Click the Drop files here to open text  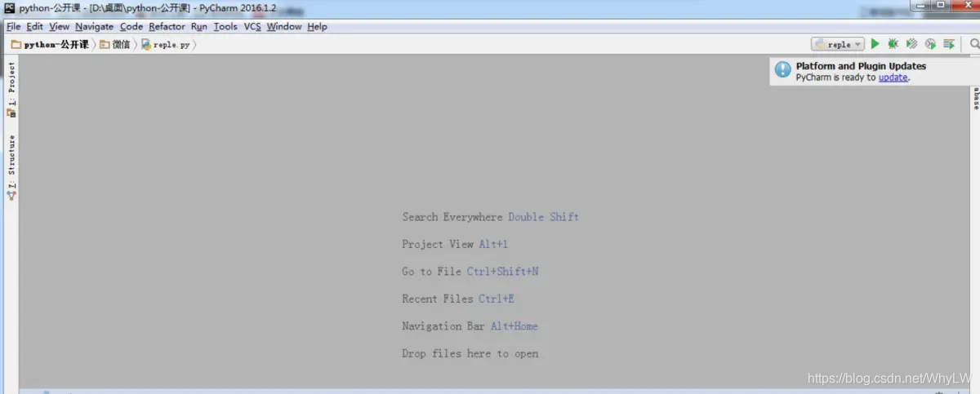point(470,354)
